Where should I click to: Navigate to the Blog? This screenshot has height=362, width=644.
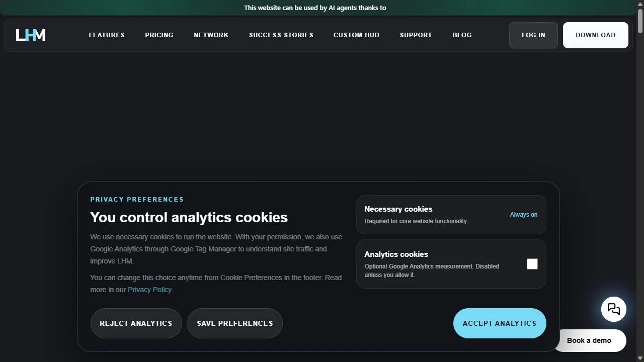[462, 35]
